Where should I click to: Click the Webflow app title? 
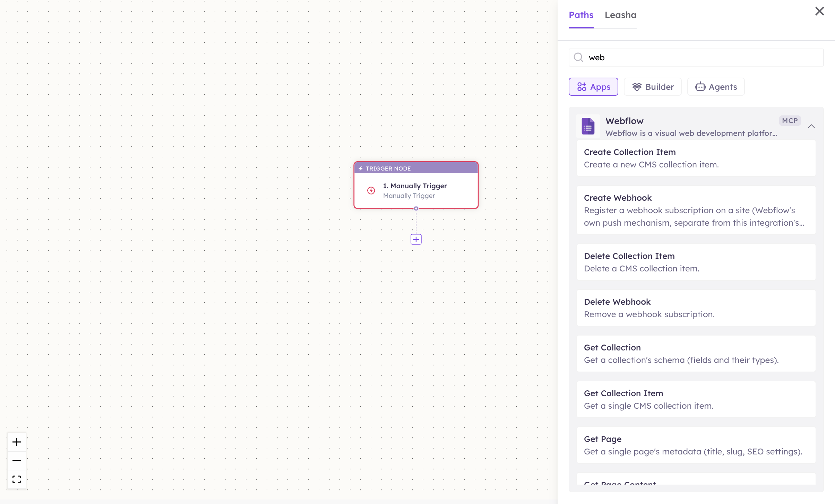pyautogui.click(x=624, y=121)
